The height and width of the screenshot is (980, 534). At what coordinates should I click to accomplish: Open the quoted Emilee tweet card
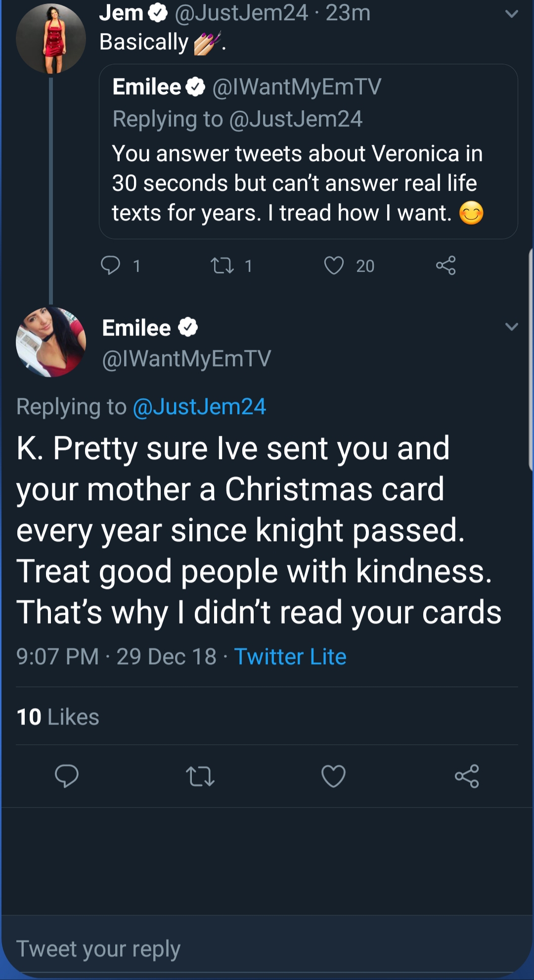(309, 152)
